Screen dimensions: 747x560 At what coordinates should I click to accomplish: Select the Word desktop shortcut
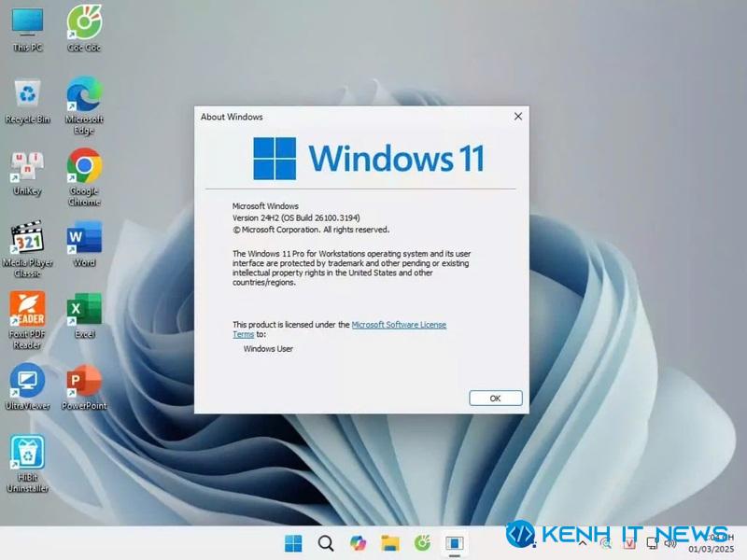click(x=84, y=244)
